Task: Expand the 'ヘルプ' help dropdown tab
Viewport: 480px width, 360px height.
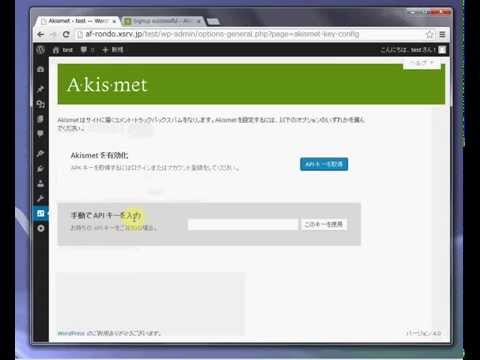Action: click(x=422, y=63)
